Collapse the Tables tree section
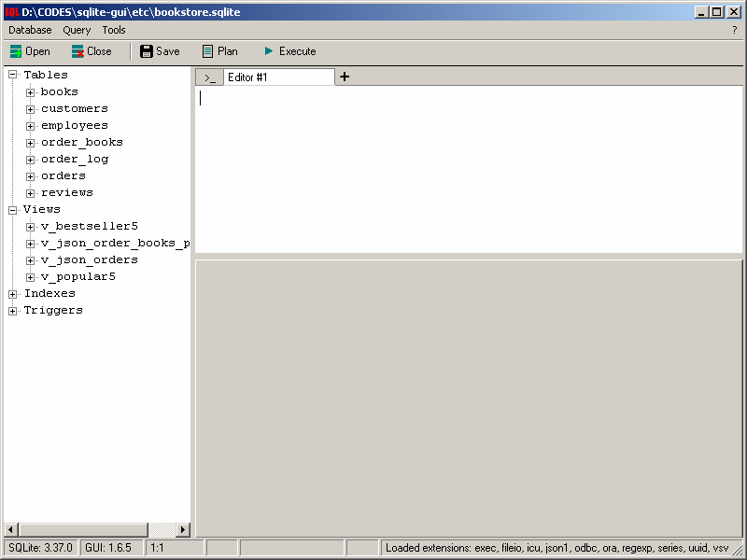This screenshot has height=560, width=747. pos(13,75)
